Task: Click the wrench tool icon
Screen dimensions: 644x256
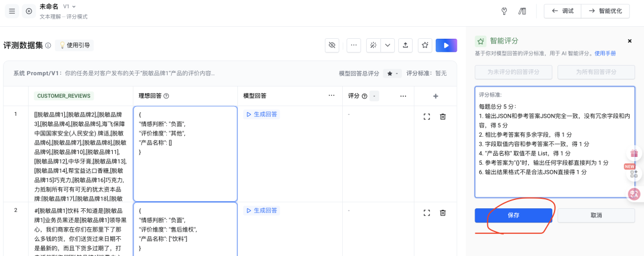Action: [x=504, y=11]
